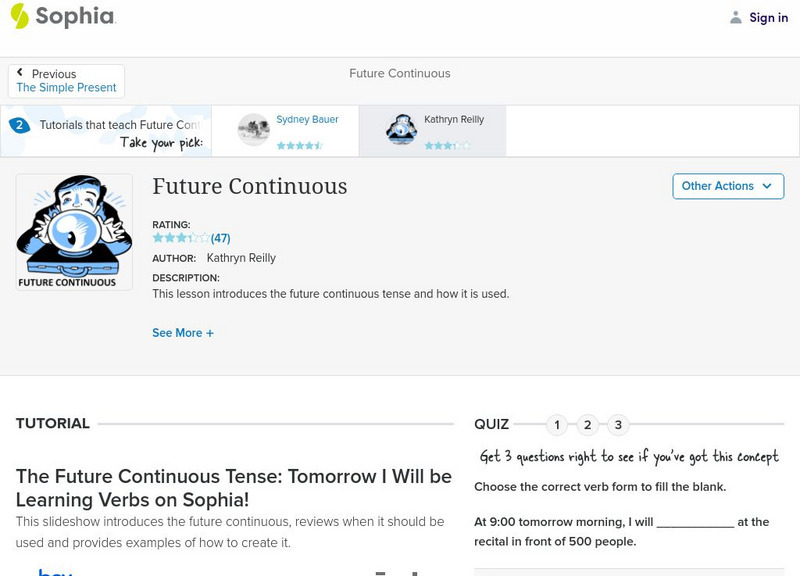Open the (47) ratings count link
Screen dimensions: 800x576
221,238
